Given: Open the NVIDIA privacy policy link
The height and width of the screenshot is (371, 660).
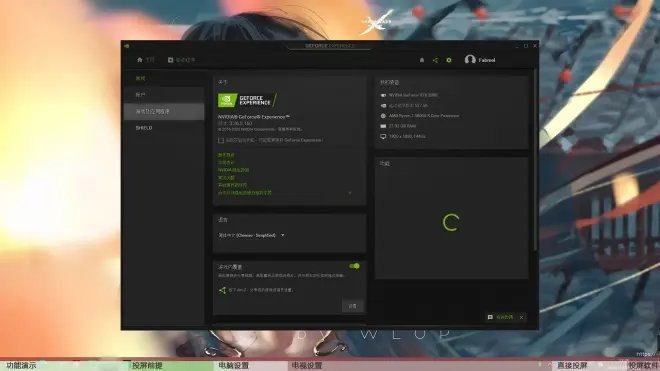Looking at the screenshot, I should (x=233, y=170).
